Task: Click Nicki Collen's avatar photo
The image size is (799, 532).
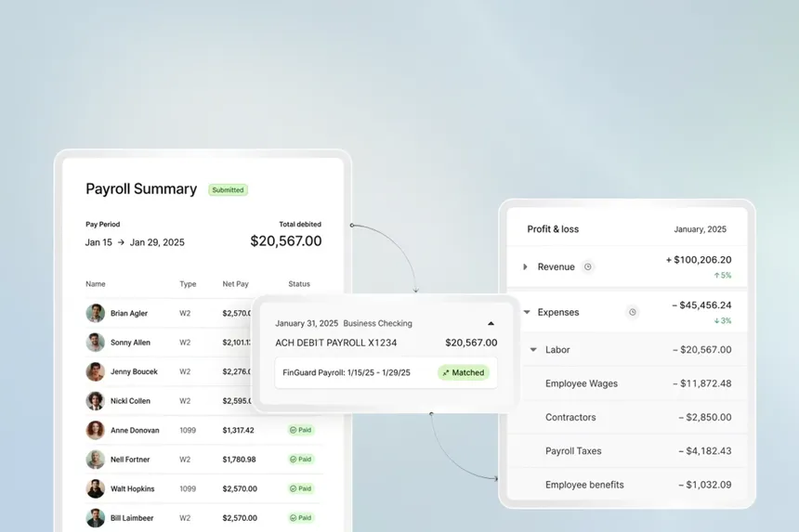Action: click(96, 401)
